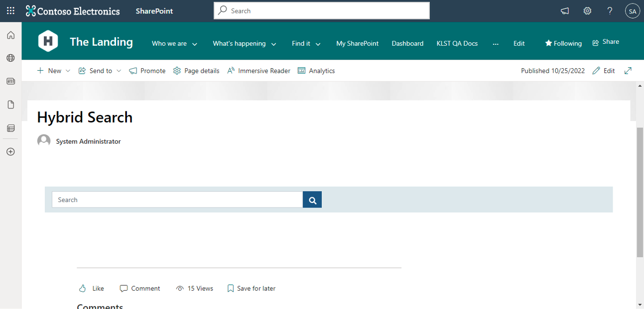Click the vertical scrollbar thumb
Image resolution: width=644 pixels, height=309 pixels.
640,192
